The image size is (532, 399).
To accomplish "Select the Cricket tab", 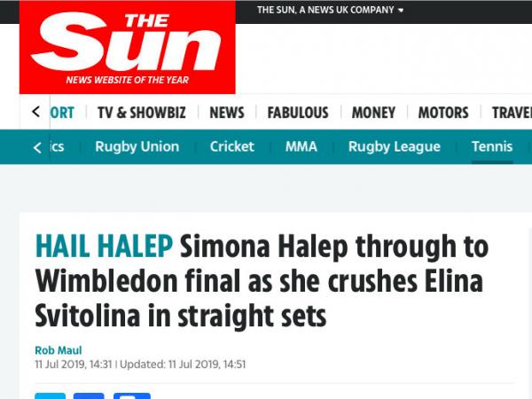I will point(232,147).
